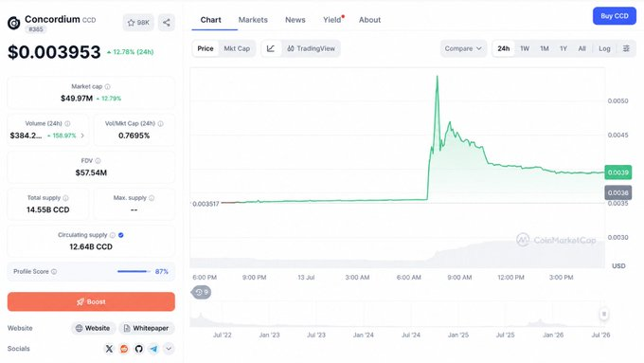644x363 pixels.
Task: Open Max. supply info icon
Action: point(152,198)
